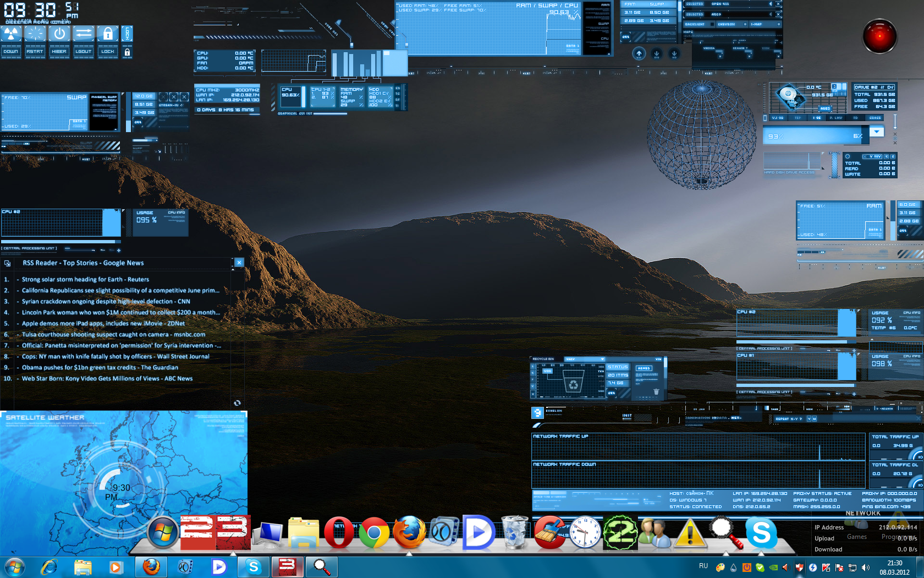Open Skype from the taskbar
The image size is (924, 578).
click(253, 566)
